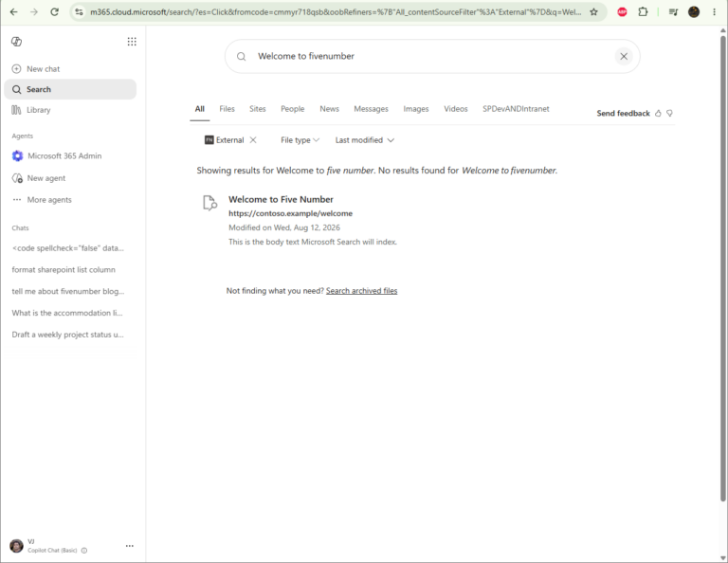Open Library in the sidebar
Viewport: 728px width, 563px height.
click(31, 110)
